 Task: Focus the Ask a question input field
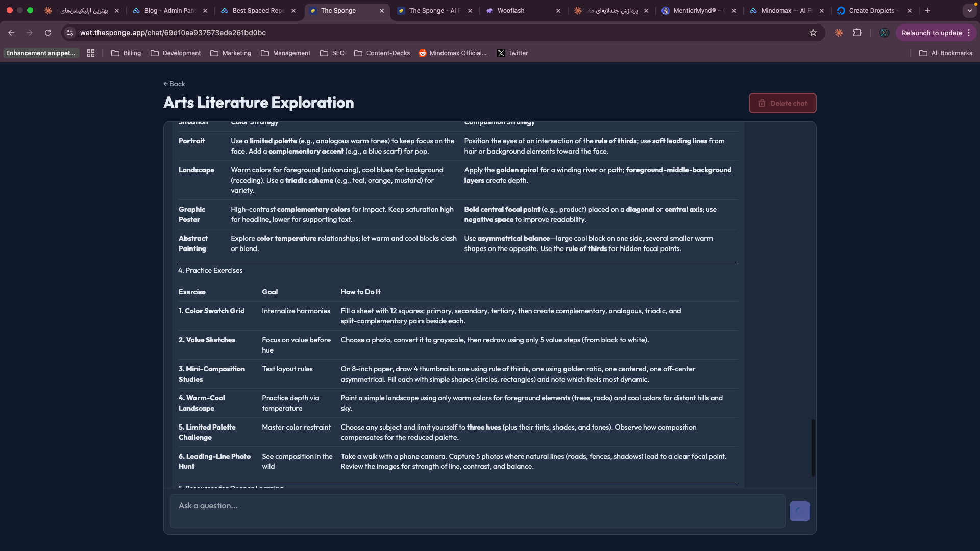tap(477, 511)
